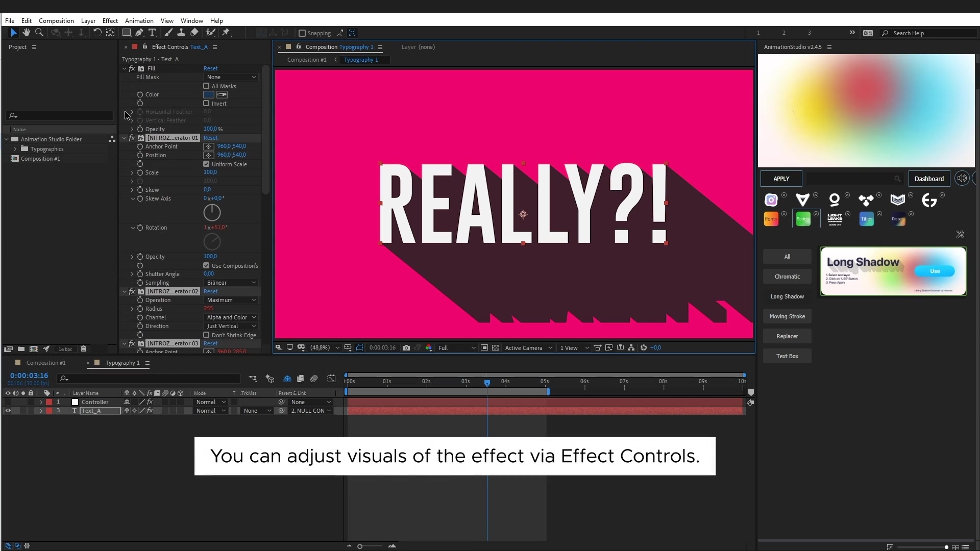Toggle Use Composition's shutter angle checkbox

coord(206,265)
